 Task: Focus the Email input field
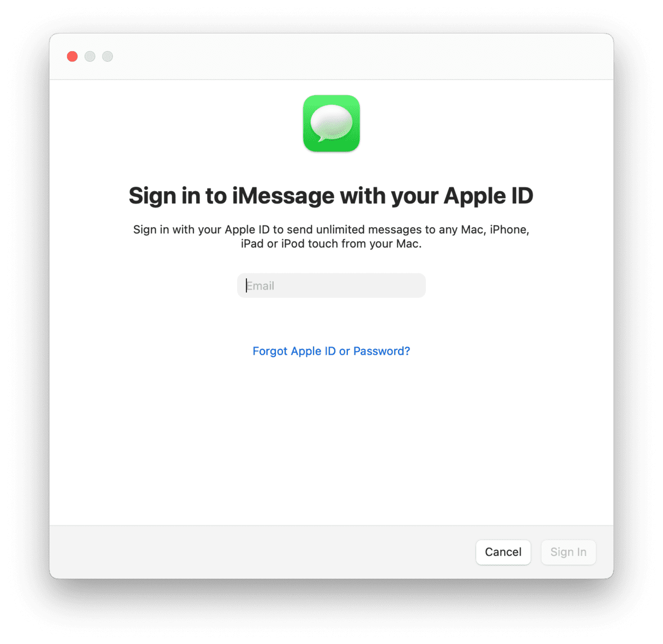(331, 285)
